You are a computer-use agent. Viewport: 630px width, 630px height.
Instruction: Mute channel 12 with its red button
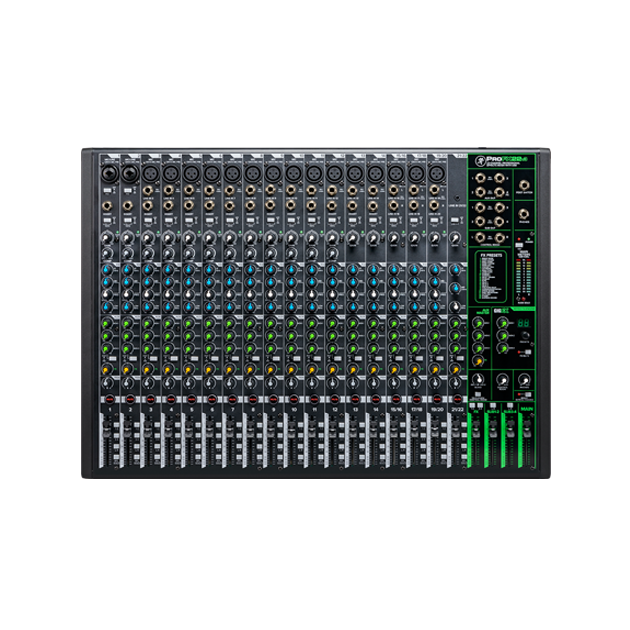point(335,399)
